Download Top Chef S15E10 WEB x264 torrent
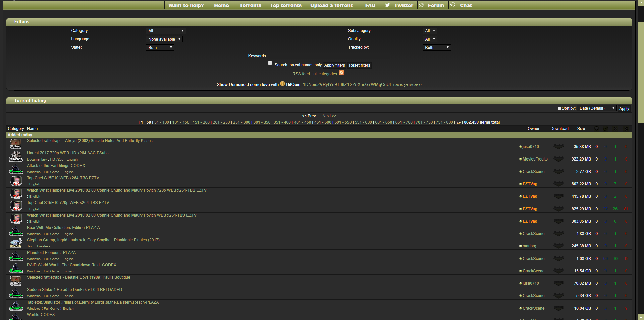The image size is (644, 320). [x=558, y=184]
